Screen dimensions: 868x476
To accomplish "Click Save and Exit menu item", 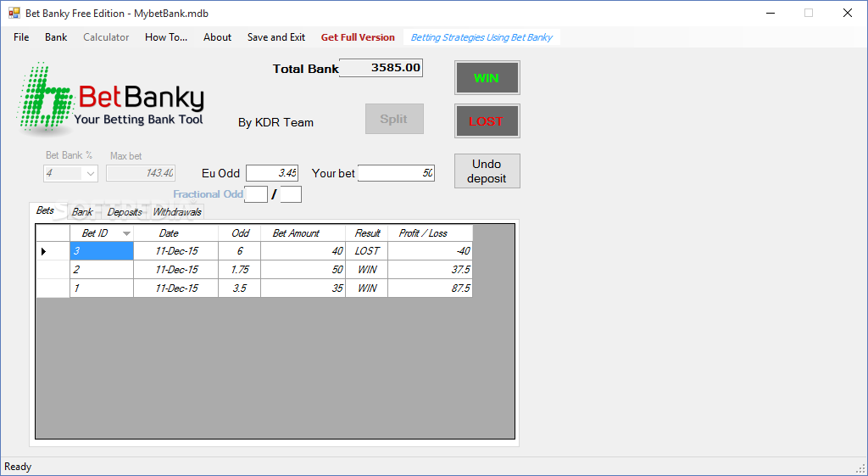I will click(x=275, y=37).
